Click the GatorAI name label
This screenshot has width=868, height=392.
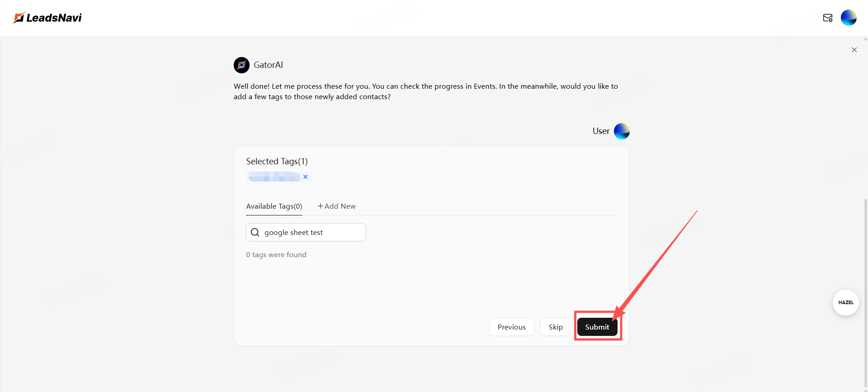coord(268,65)
